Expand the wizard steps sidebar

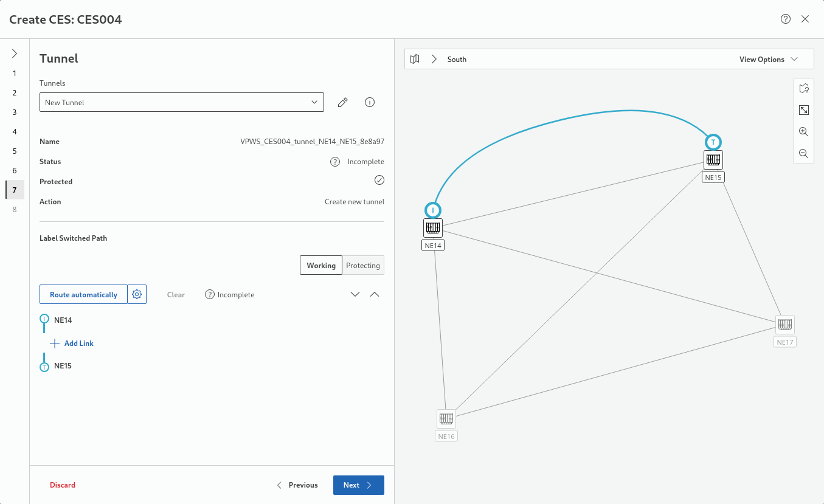pos(15,54)
